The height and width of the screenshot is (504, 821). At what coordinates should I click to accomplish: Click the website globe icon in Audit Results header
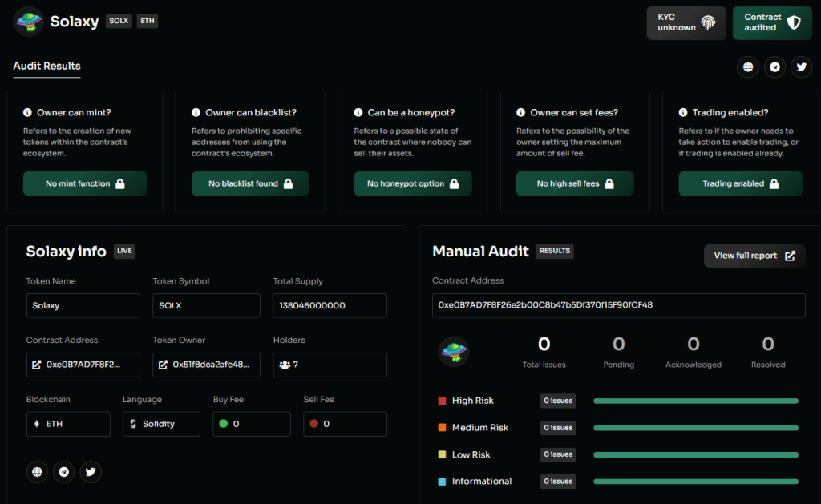pyautogui.click(x=748, y=67)
